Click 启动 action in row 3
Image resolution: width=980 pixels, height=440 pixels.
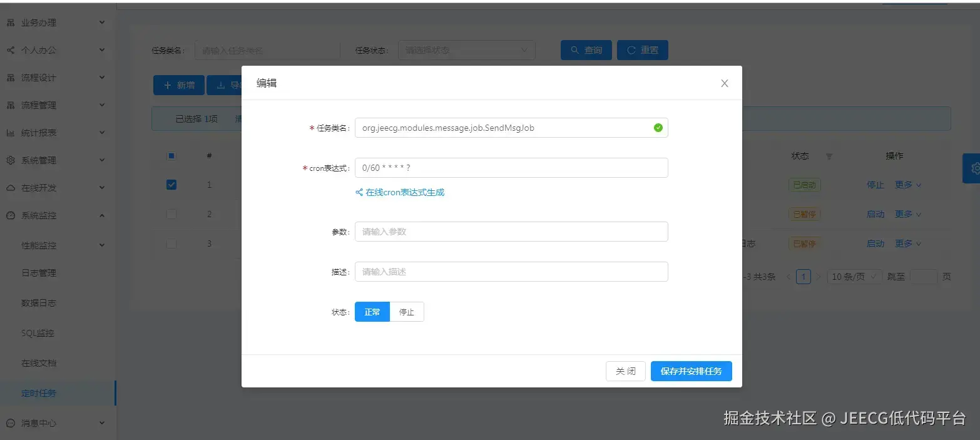[875, 243]
